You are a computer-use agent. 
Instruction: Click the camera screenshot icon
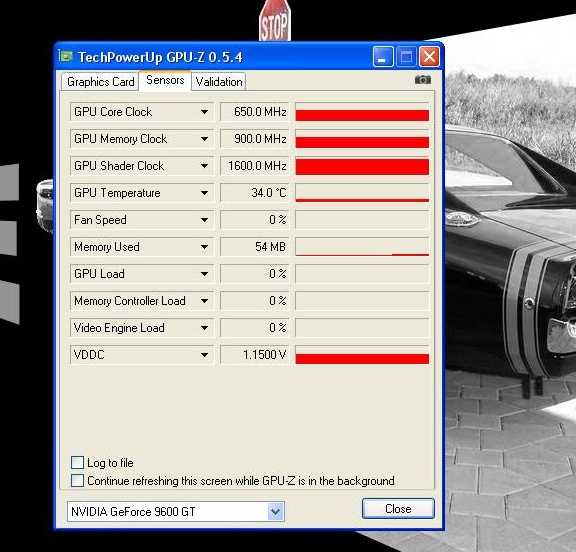point(423,80)
